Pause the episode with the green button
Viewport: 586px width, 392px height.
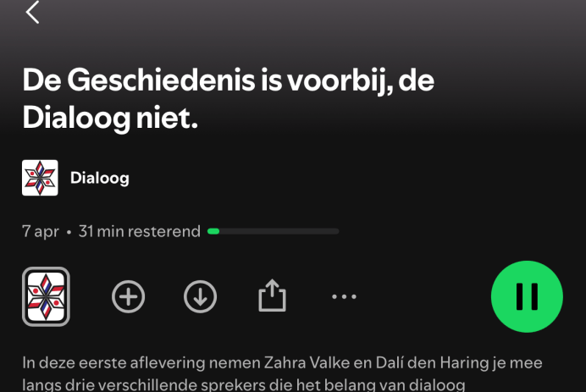527,296
